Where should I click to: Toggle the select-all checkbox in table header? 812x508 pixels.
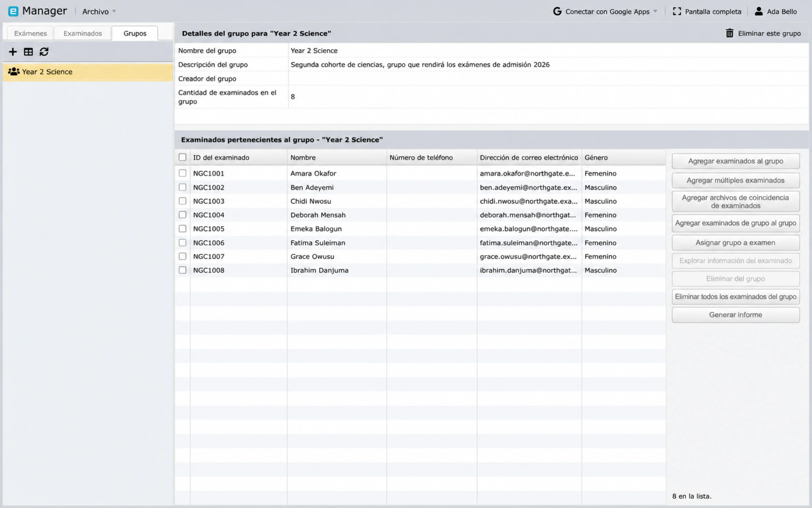pos(182,157)
